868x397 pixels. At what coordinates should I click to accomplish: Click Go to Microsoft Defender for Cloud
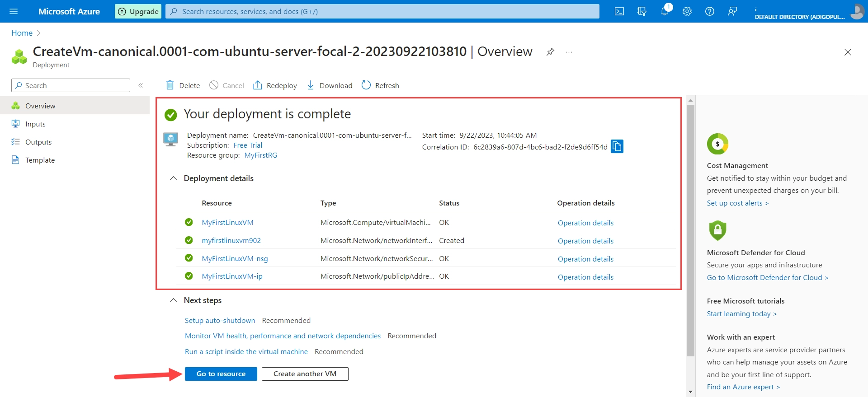(768, 278)
